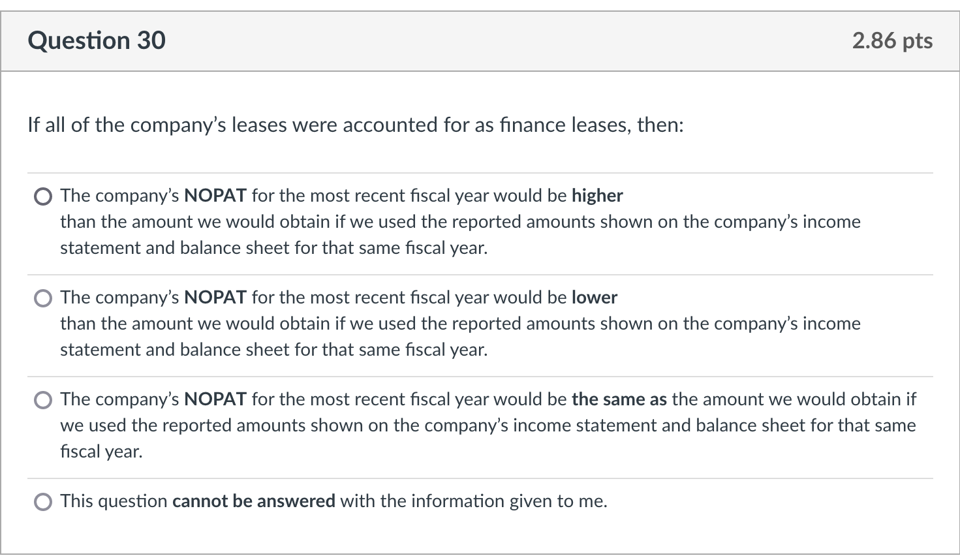This screenshot has width=960, height=560.
Task: Click 'The company's' text starting the higher answer
Action: (119, 196)
